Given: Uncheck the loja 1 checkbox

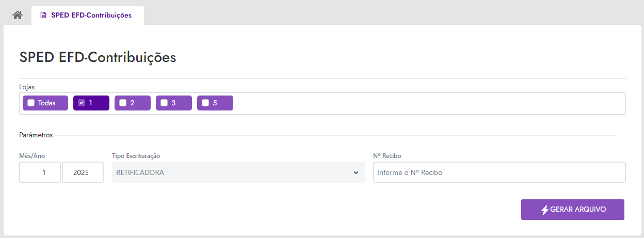Looking at the screenshot, I should 82,103.
